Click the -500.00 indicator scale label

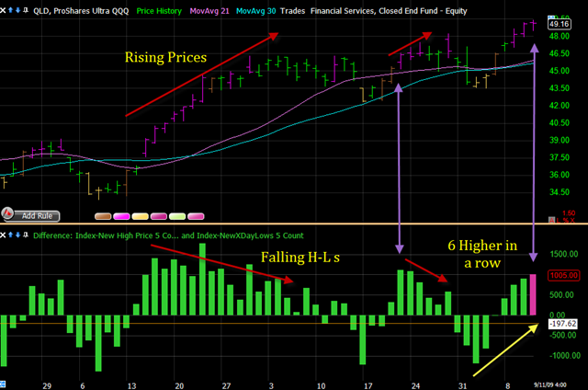pos(563,335)
